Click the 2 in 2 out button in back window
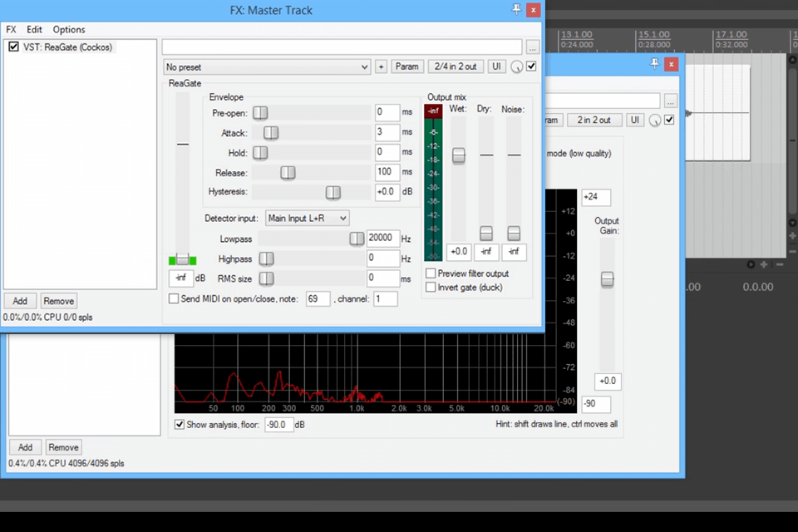This screenshot has width=798, height=532. 594,121
